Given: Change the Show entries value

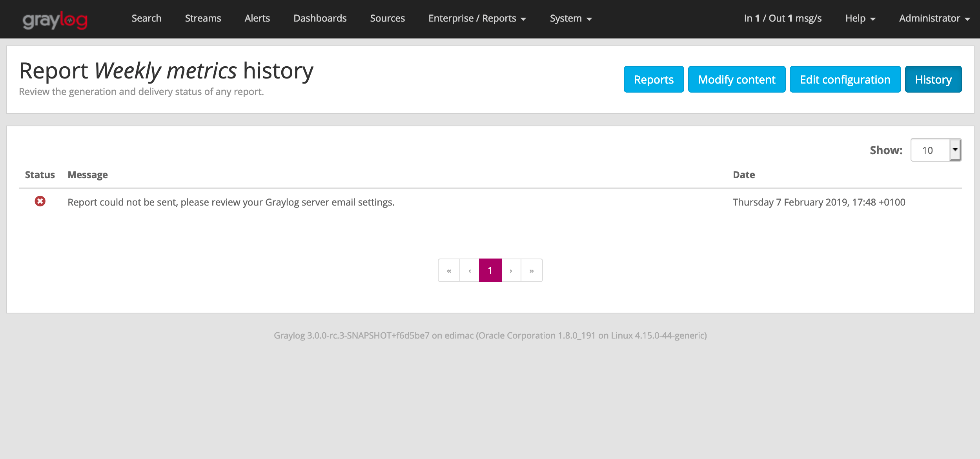Looking at the screenshot, I should pos(930,149).
